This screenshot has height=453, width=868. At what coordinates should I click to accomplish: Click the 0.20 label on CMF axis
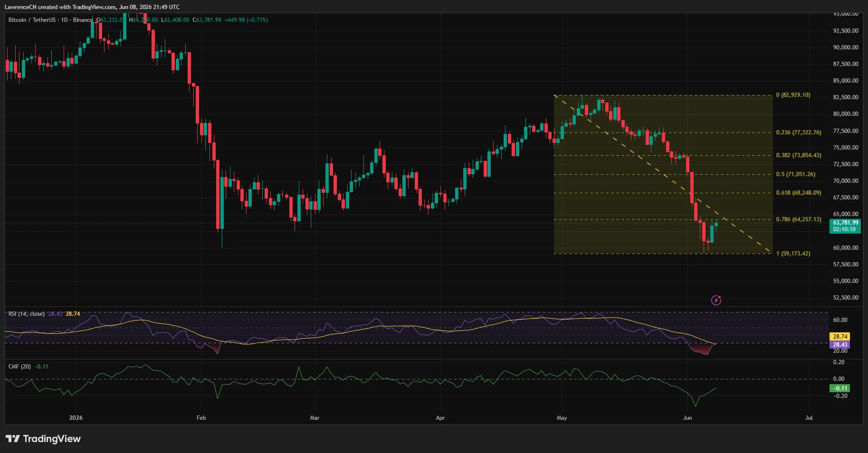(839, 362)
